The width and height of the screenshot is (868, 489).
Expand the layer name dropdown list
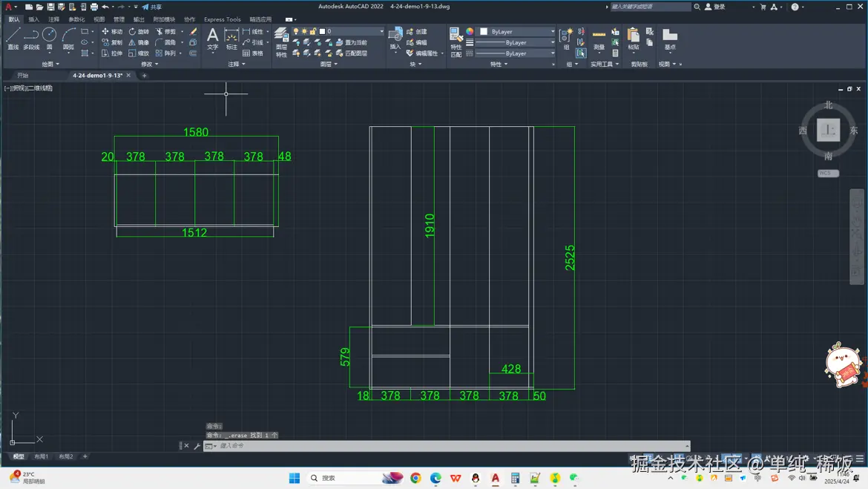381,32
